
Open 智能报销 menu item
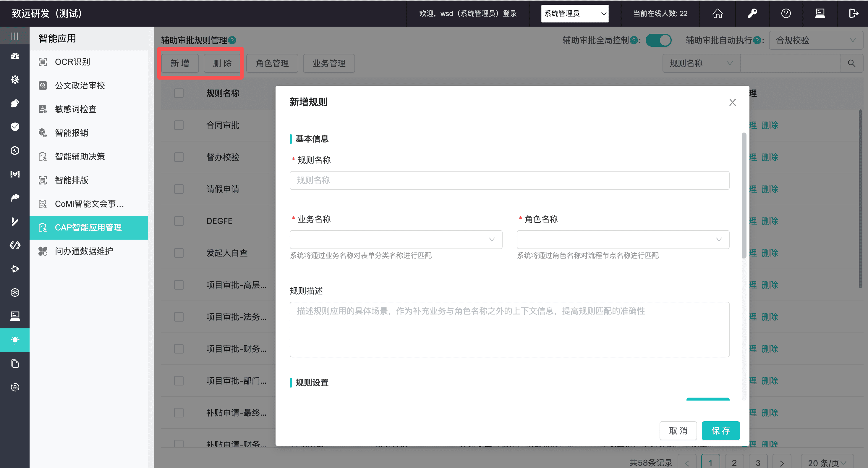pyautogui.click(x=89, y=133)
